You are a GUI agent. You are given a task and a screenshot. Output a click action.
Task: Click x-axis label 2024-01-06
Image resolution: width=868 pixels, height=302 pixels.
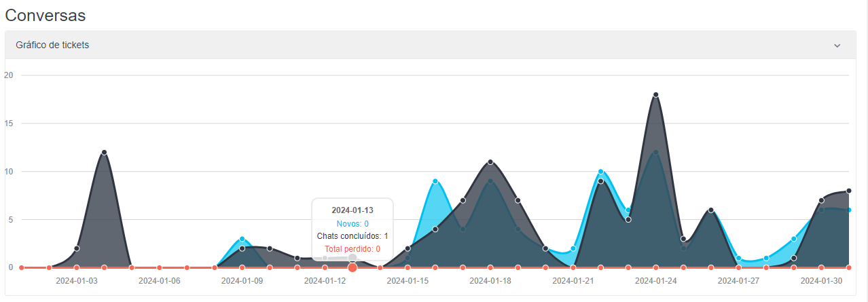tap(160, 280)
